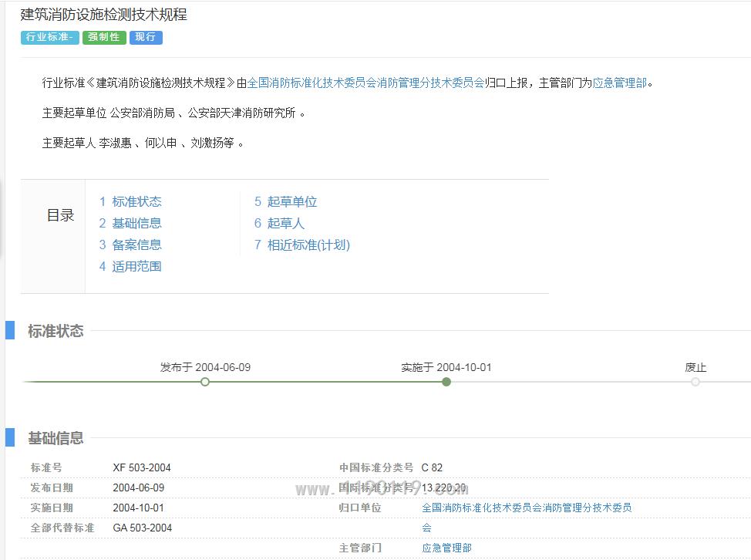Image resolution: width=751 pixels, height=560 pixels.
Task: Click the replaced standard GA 503-2004
Action: pos(143,528)
